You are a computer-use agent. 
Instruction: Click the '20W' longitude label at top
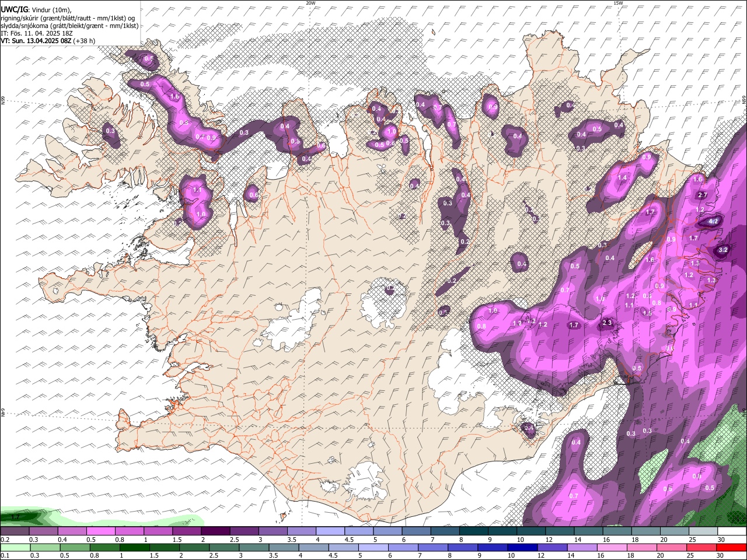[x=310, y=3]
